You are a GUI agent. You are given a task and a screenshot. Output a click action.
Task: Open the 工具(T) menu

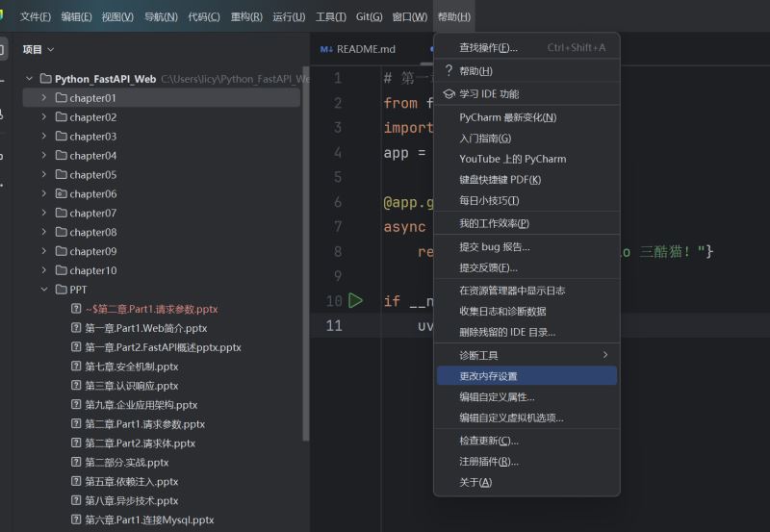click(x=330, y=16)
